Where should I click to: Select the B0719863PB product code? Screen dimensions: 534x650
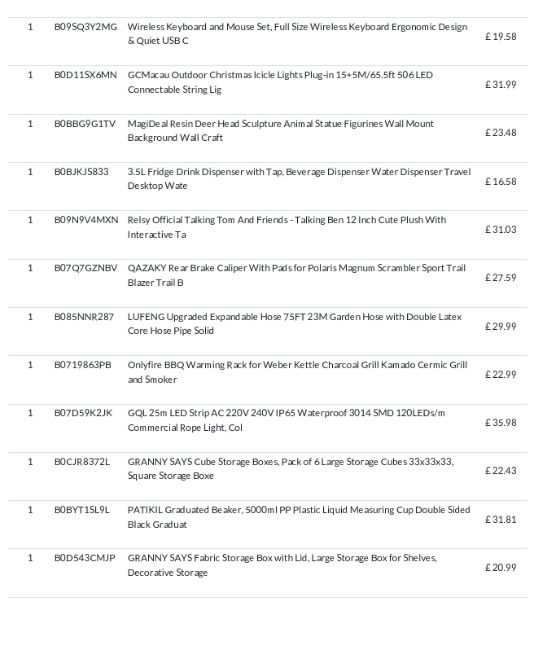(x=83, y=365)
